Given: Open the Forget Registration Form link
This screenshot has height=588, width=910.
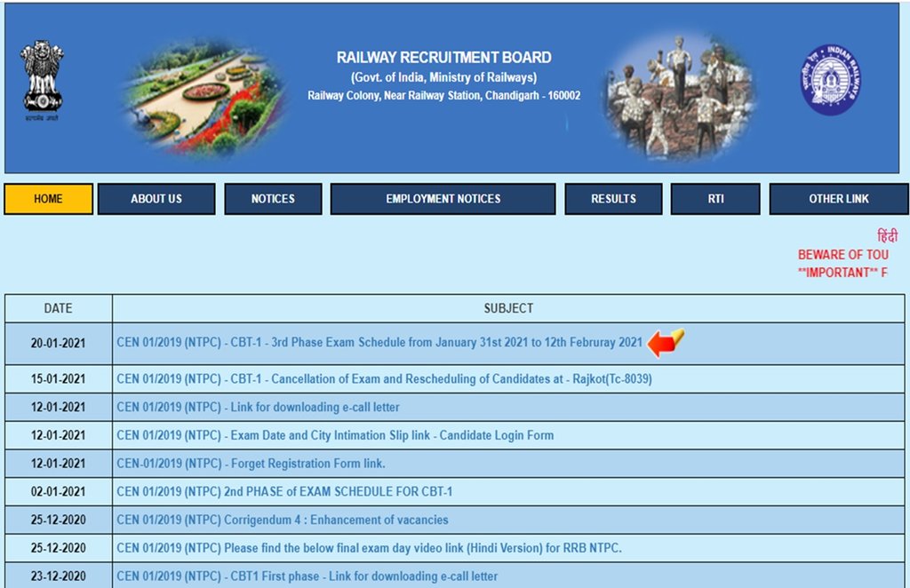Looking at the screenshot, I should pyautogui.click(x=251, y=464).
